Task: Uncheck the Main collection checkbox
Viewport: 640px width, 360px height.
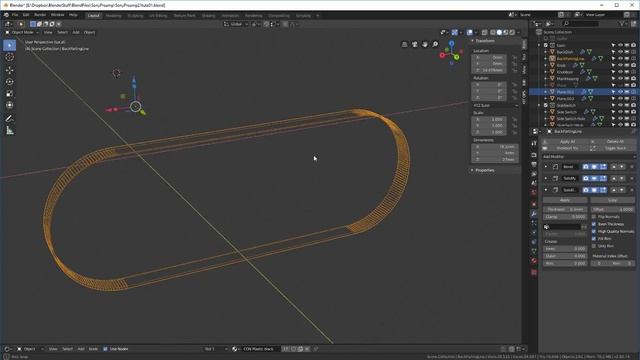Action: [546, 45]
